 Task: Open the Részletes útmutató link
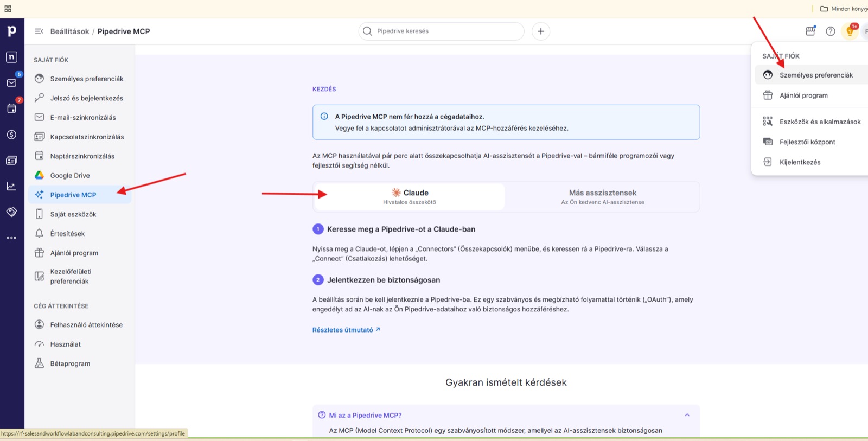tap(346, 330)
